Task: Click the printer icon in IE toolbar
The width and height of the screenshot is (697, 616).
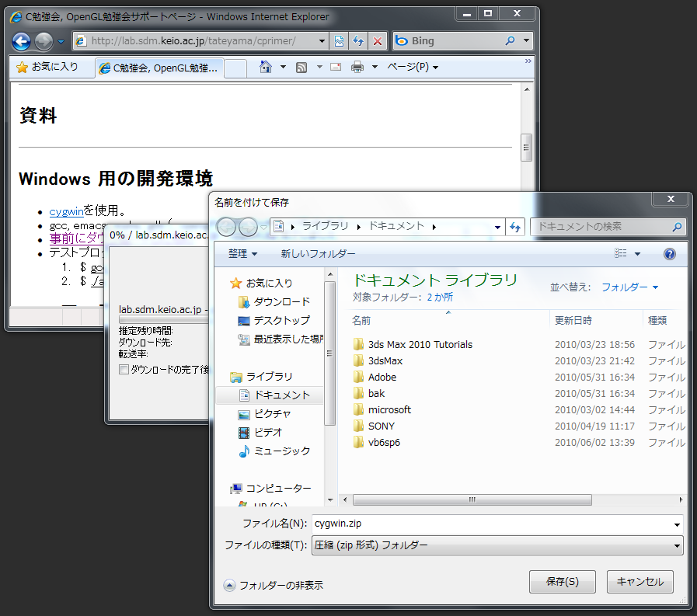Action: tap(357, 67)
